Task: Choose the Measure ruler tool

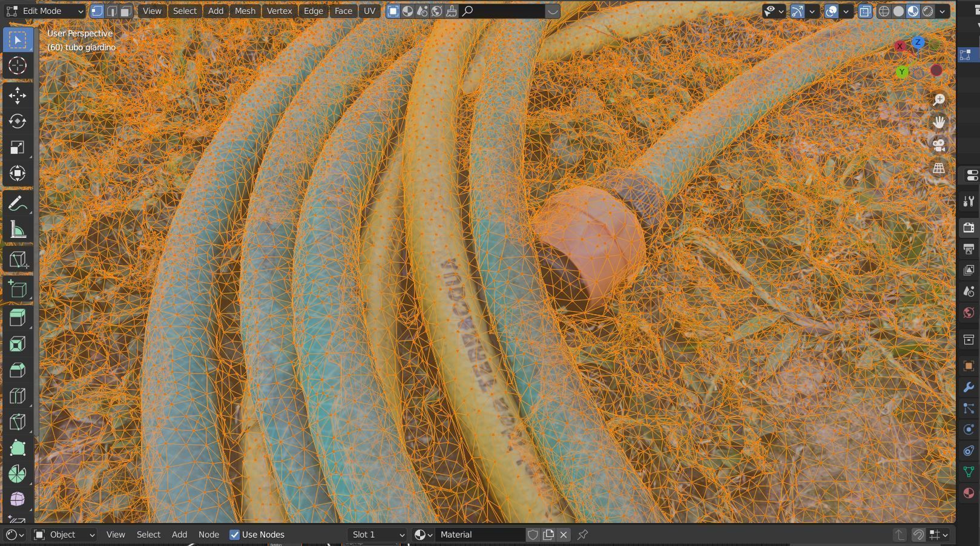Action: point(18,230)
